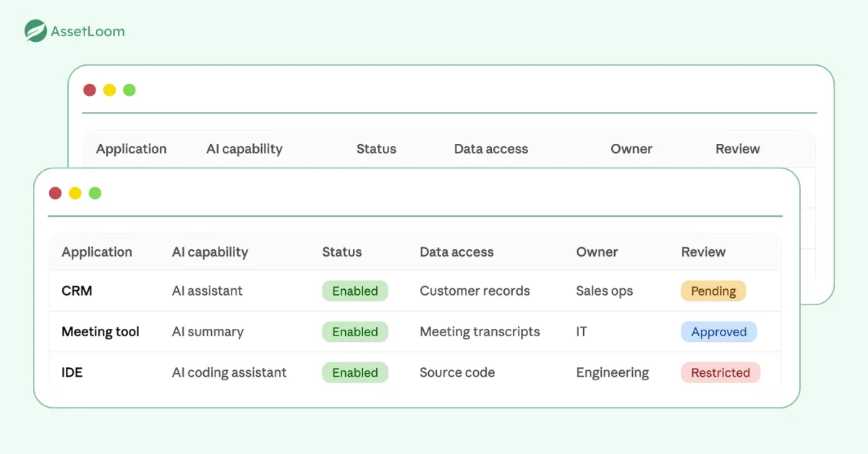Image resolution: width=868 pixels, height=454 pixels.
Task: Click AI capability header in back window
Action: [x=244, y=149]
